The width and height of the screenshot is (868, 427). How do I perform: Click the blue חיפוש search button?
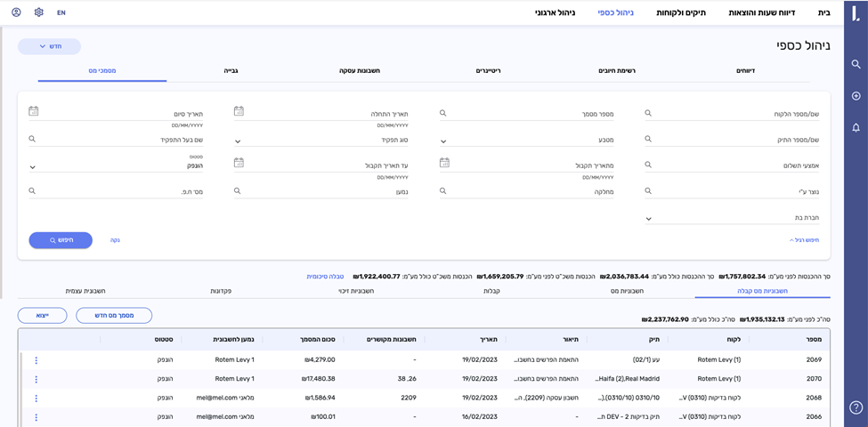[61, 240]
